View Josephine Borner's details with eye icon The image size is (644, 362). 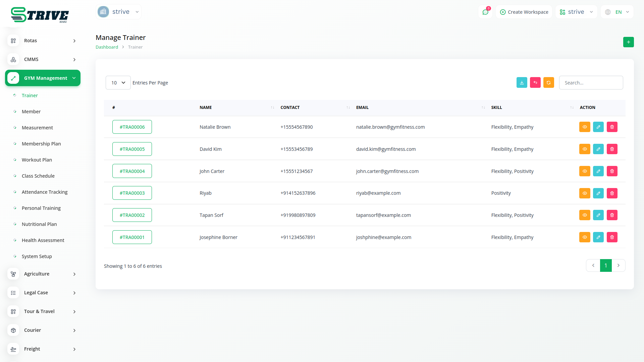[x=584, y=237]
